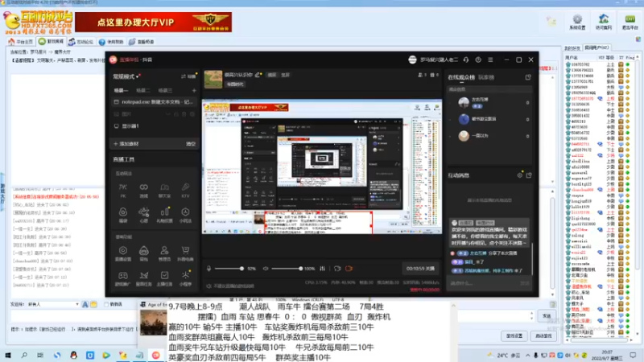Click the exit platform icon
The width and height of the screenshot is (644, 362).
(x=630, y=22)
